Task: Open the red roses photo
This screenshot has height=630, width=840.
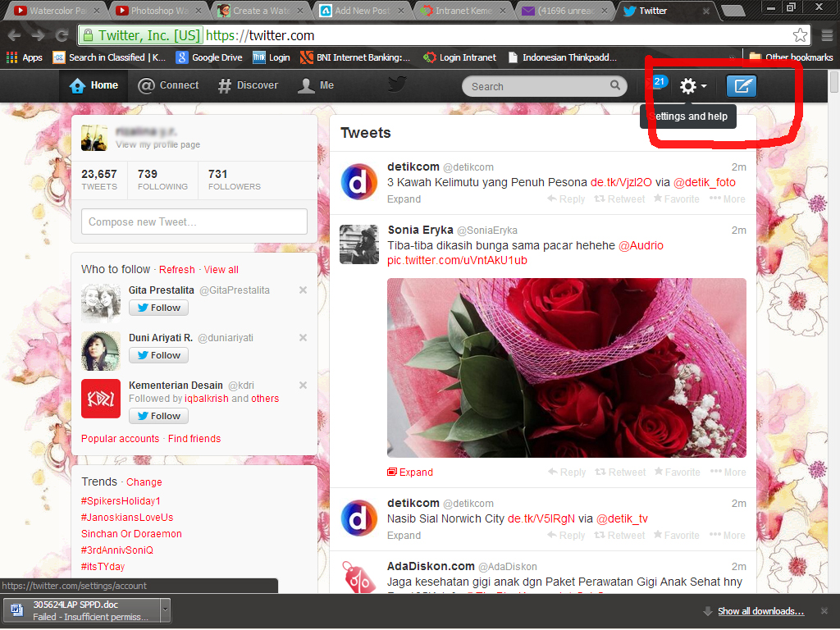Action: point(567,367)
